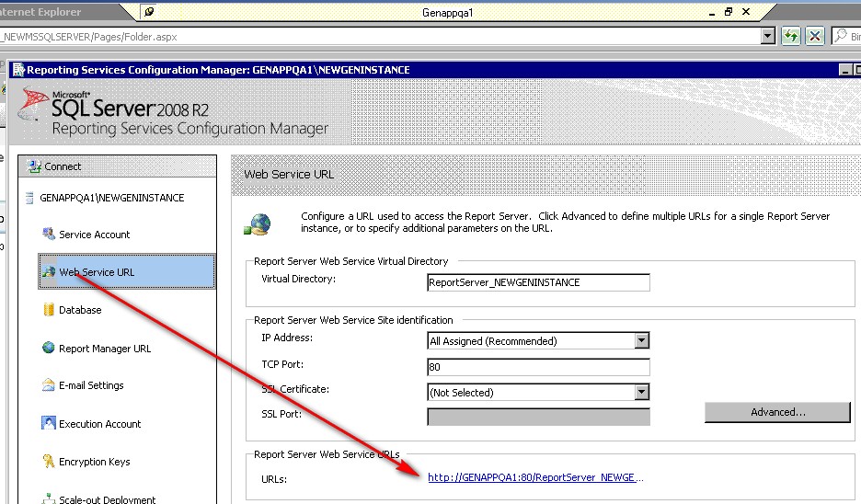
Task: Minimize the Reporting Services Configuration Manager window
Action: pos(844,70)
